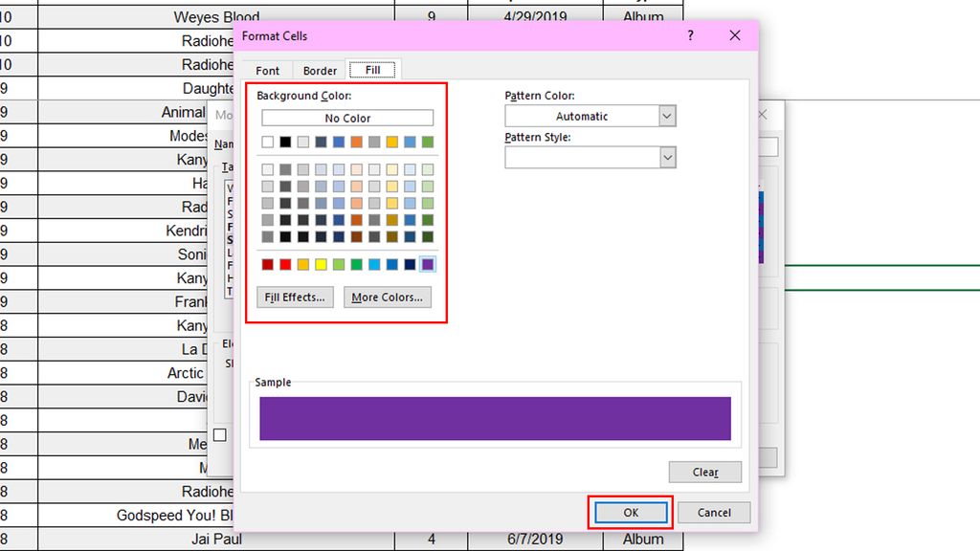
Task: Select the yellow standard color swatch
Action: (x=320, y=262)
